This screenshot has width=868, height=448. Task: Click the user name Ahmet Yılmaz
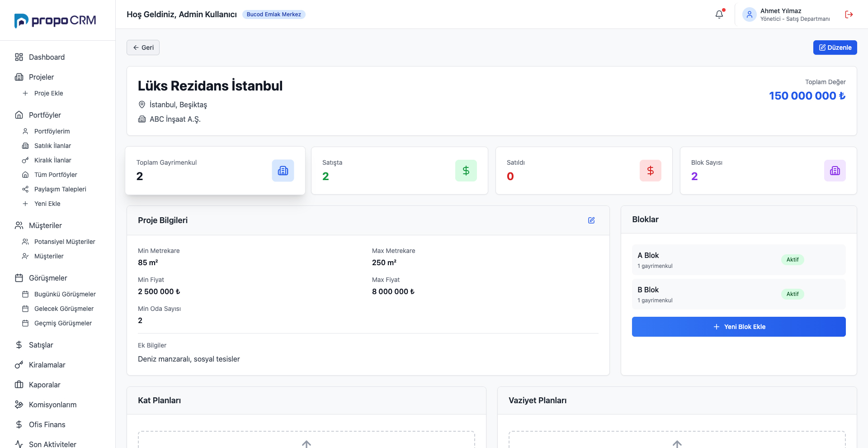pos(781,11)
